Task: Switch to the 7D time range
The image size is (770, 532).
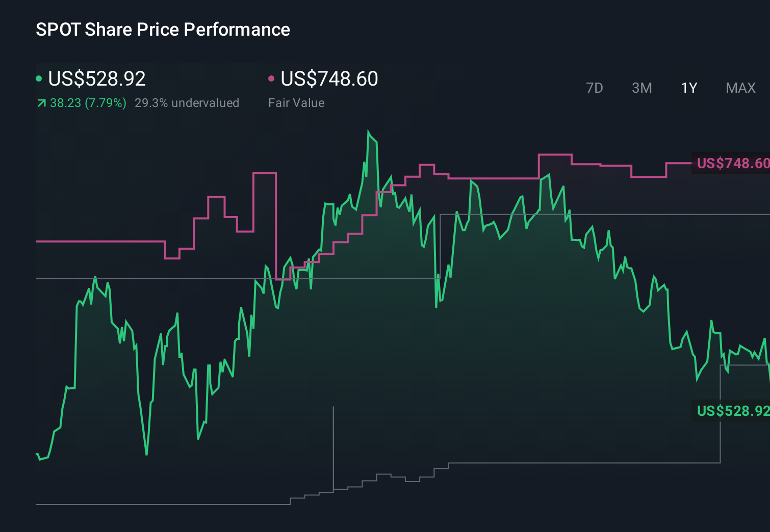Action: 594,88
